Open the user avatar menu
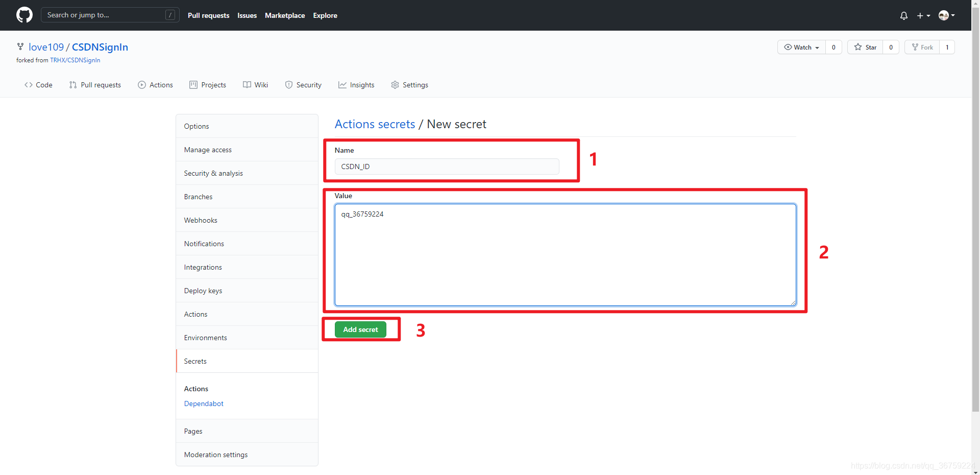This screenshot has height=475, width=980. [947, 15]
